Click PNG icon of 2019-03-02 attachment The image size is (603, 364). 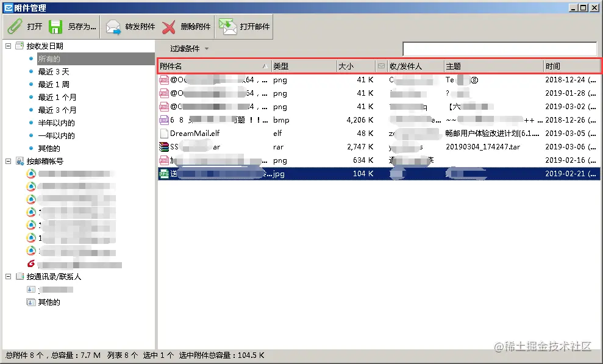pos(164,107)
